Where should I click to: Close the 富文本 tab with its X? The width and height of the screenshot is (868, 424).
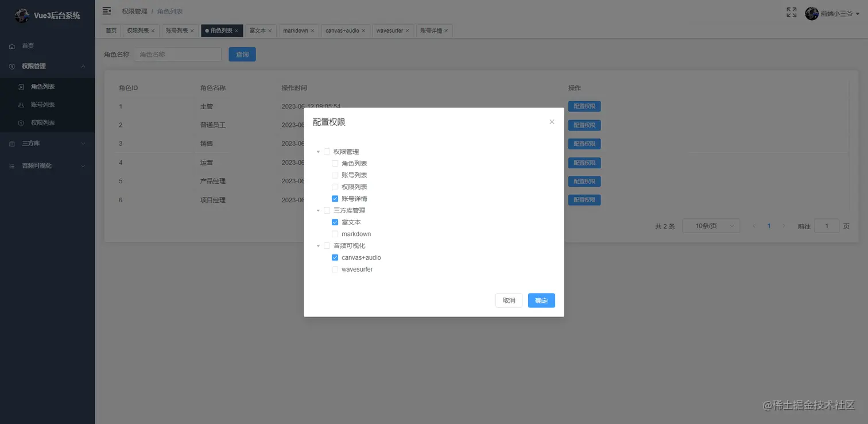[270, 30]
